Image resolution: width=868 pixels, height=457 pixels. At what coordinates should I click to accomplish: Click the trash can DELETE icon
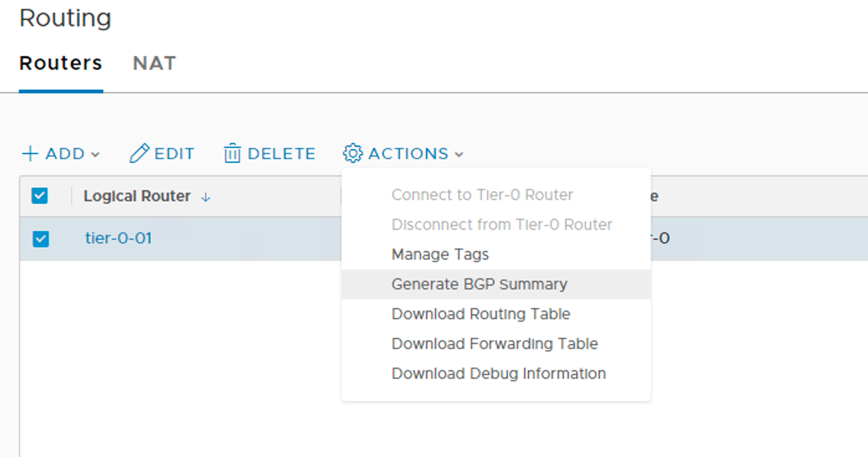coord(232,153)
